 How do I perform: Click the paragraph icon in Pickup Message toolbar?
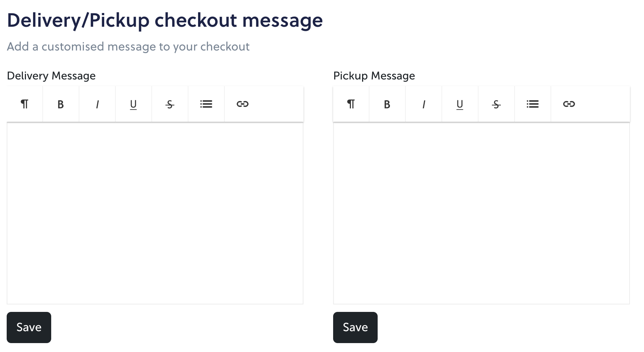click(x=351, y=104)
